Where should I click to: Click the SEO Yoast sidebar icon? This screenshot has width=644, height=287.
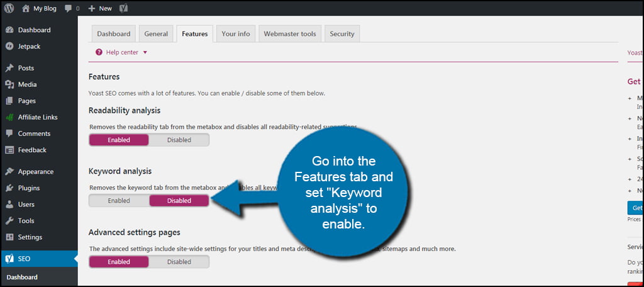click(10, 259)
